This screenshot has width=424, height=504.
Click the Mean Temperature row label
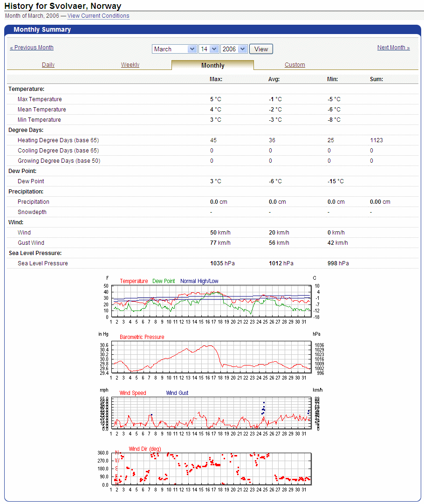coord(42,110)
